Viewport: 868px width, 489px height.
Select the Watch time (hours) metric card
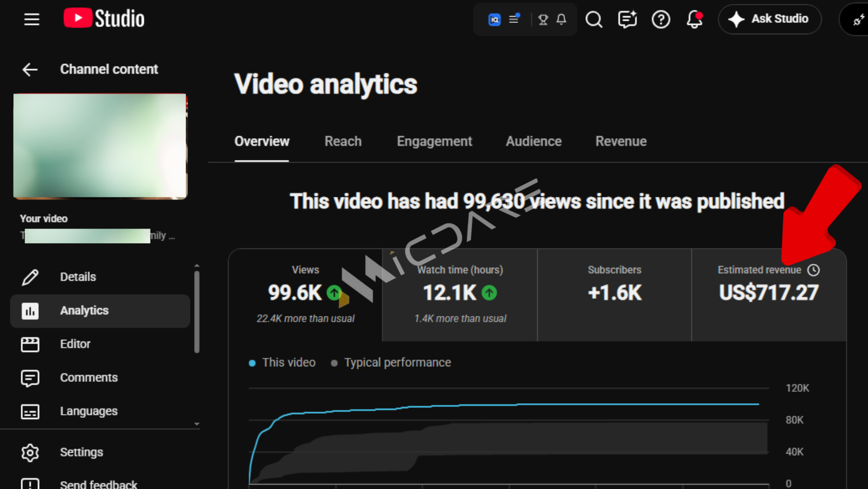click(x=460, y=295)
